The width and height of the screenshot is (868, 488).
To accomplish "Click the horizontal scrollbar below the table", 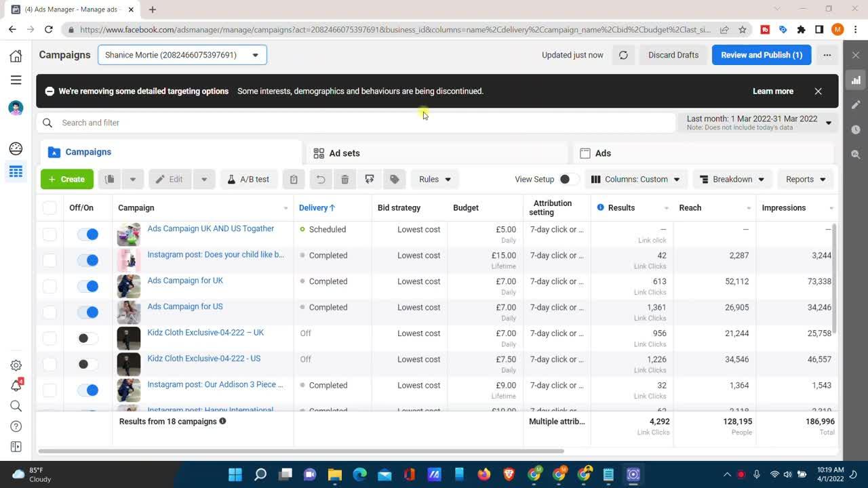I will coord(301,451).
